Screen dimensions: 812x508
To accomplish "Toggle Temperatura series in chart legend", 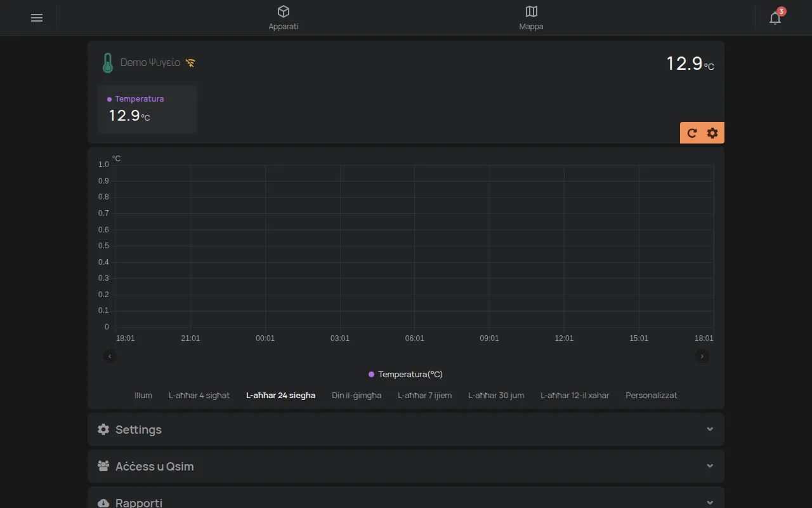I will click(x=405, y=375).
